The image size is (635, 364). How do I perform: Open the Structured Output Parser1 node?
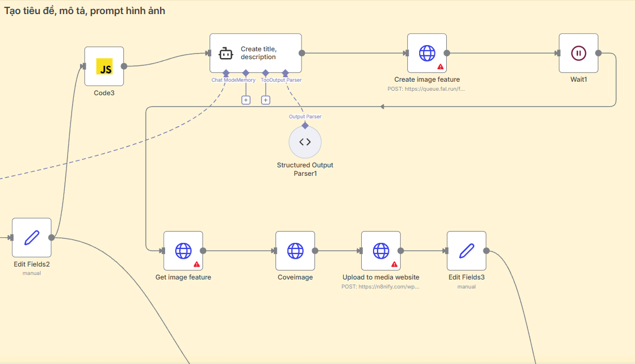[305, 141]
